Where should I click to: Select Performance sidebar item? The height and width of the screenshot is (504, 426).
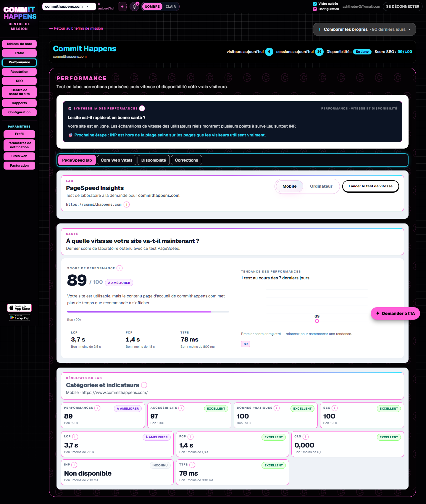(x=20, y=62)
